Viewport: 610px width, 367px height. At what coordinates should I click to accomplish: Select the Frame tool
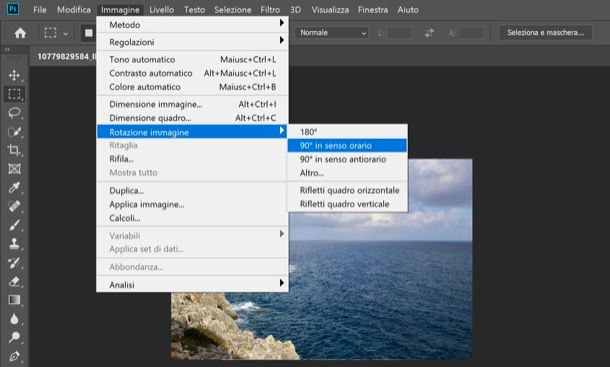click(x=14, y=169)
